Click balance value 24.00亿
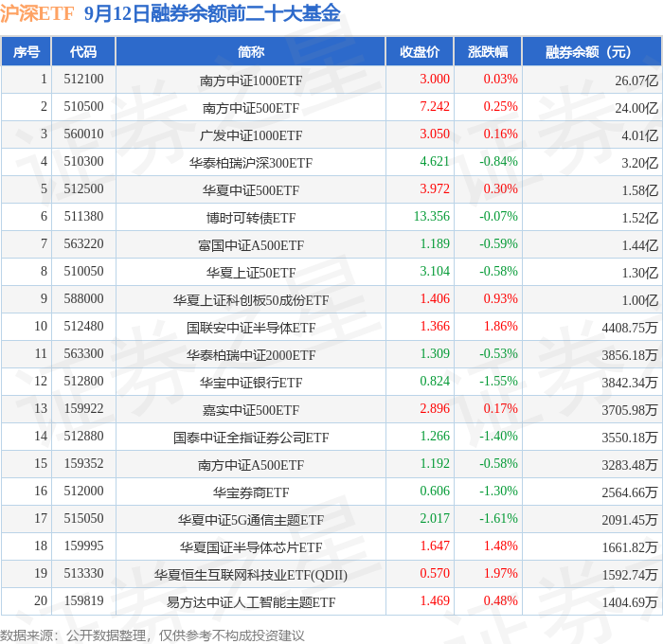The height and width of the screenshot is (644, 663). 636,108
